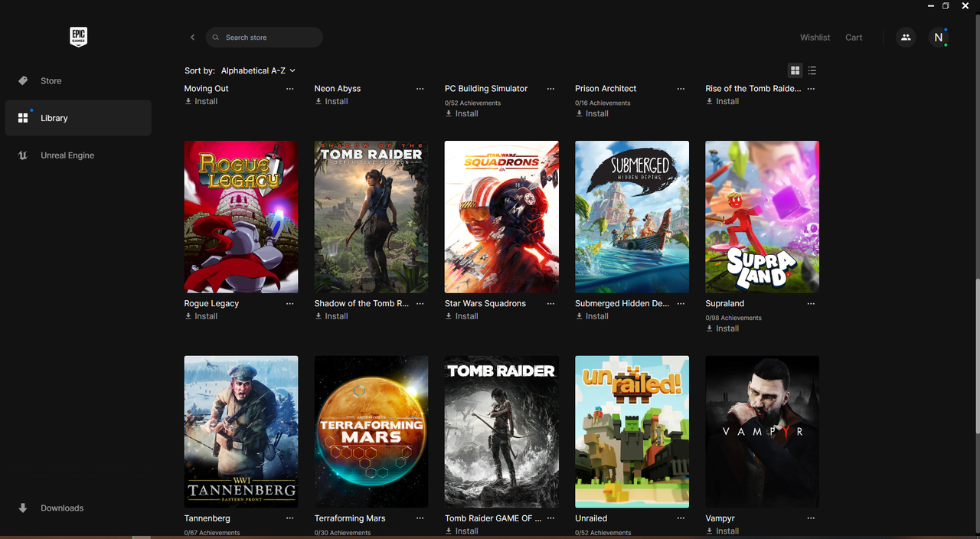Install Tomb Raider GAME OF THE YEAR

coord(462,531)
